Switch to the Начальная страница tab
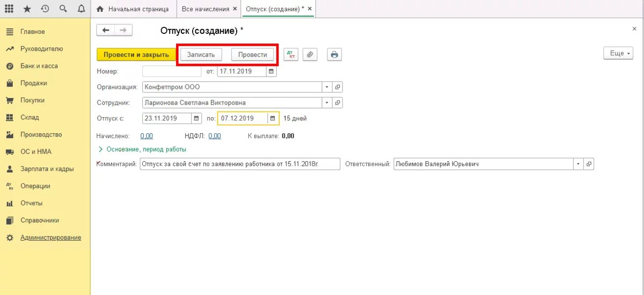 (x=134, y=9)
